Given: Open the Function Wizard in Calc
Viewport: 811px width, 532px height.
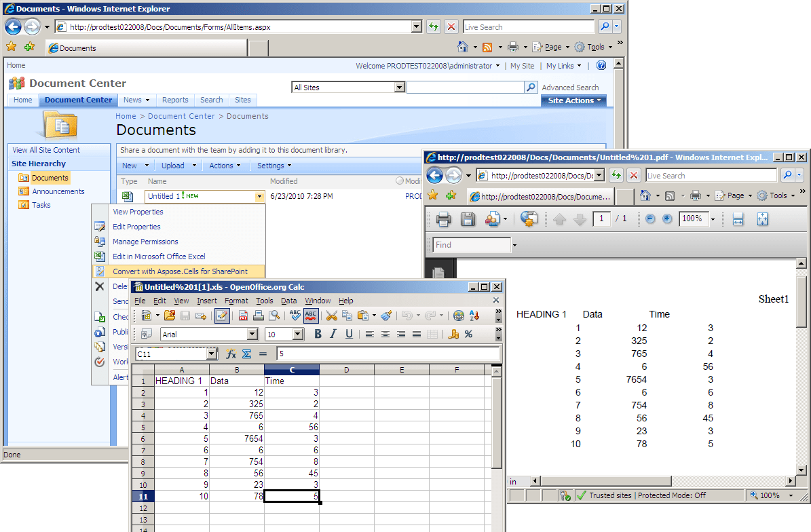Looking at the screenshot, I should (231, 354).
